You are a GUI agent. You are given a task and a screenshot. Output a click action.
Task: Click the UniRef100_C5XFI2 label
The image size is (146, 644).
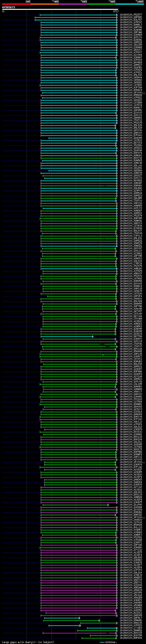pos(131,120)
